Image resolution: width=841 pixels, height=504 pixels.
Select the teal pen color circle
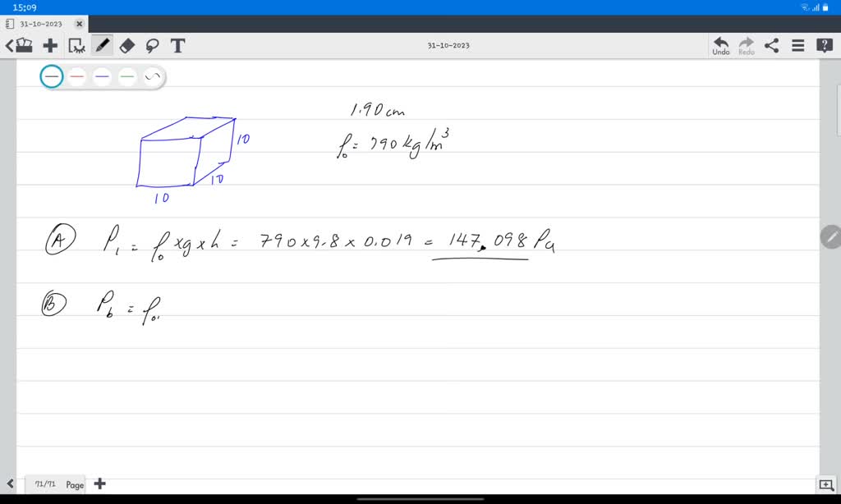pos(52,76)
